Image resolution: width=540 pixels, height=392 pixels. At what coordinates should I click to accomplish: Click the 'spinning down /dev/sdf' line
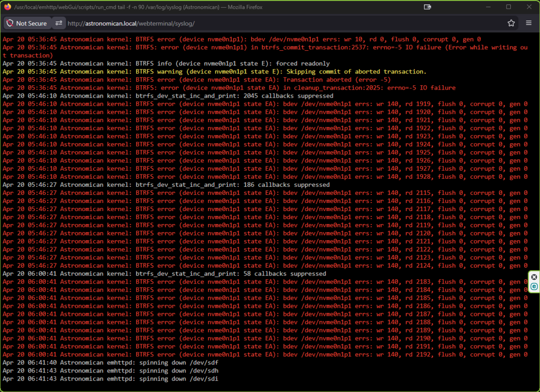pos(110,363)
